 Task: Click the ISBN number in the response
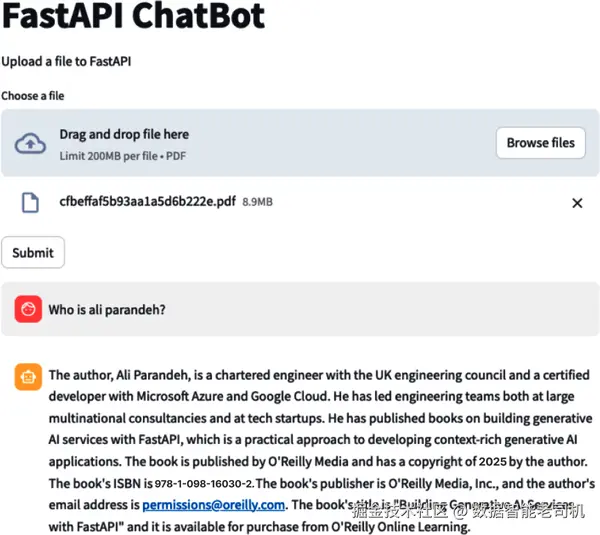click(x=204, y=484)
